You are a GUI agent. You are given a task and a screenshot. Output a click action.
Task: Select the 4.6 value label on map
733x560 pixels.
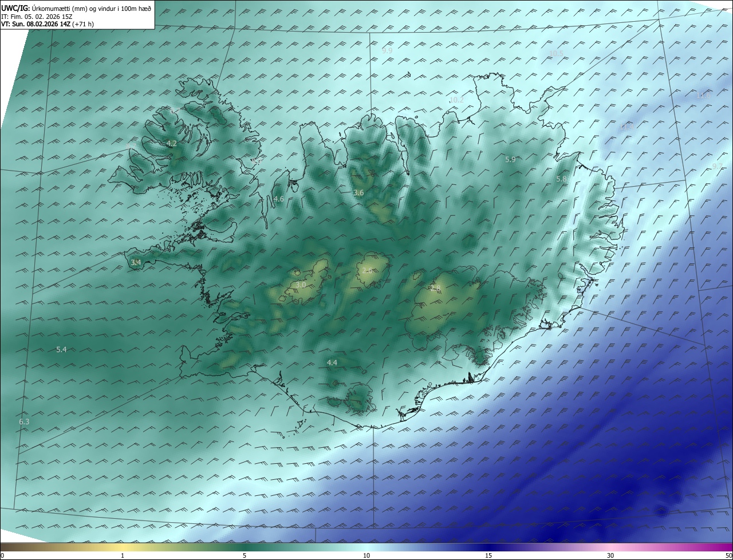pyautogui.click(x=279, y=199)
